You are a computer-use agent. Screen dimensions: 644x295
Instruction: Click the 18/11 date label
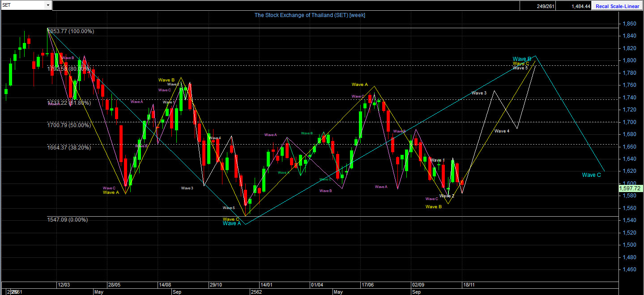(x=469, y=285)
